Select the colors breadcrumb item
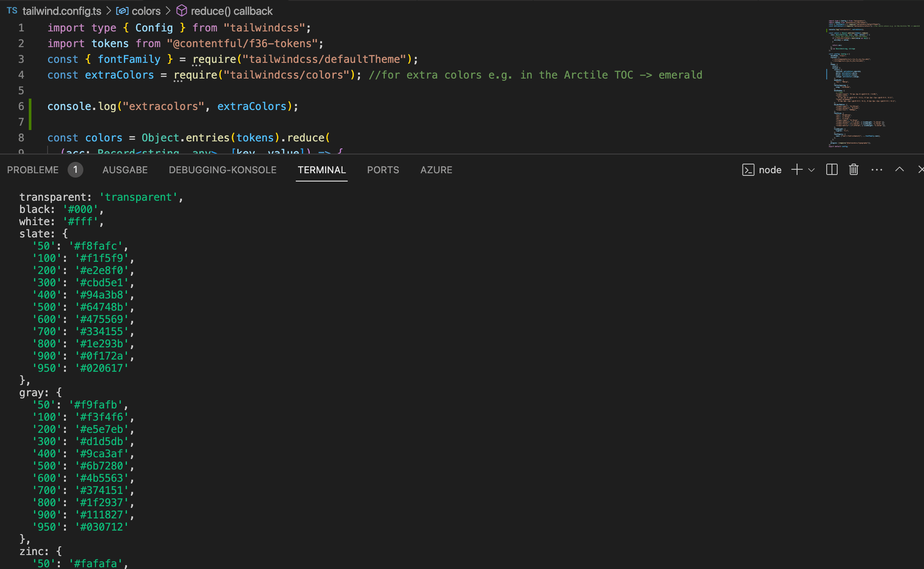 coord(146,11)
